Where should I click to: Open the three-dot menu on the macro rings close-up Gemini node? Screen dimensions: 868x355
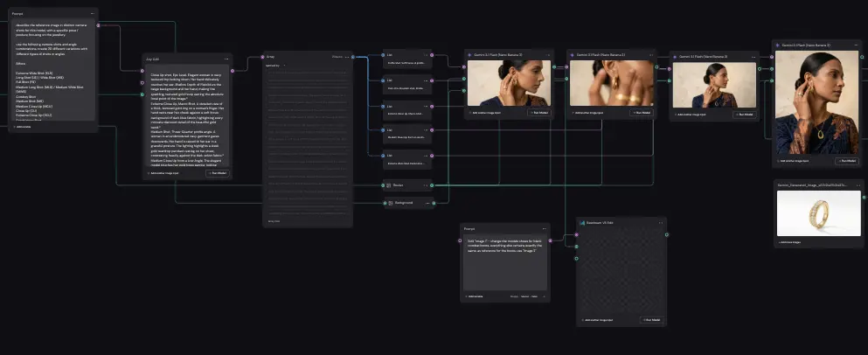point(651,55)
